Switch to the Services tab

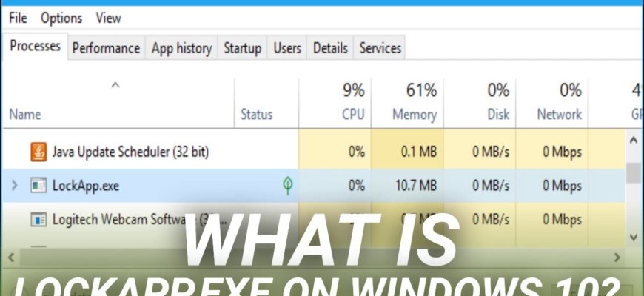coord(380,48)
